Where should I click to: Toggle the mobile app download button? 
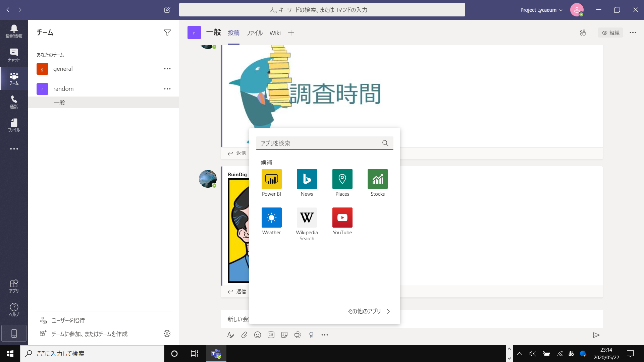pyautogui.click(x=14, y=333)
